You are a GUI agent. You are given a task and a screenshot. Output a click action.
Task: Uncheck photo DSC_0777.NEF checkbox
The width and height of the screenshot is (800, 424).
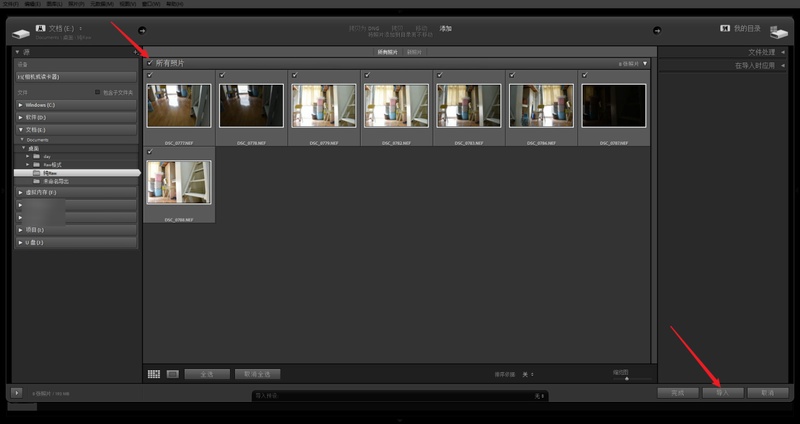[150, 75]
